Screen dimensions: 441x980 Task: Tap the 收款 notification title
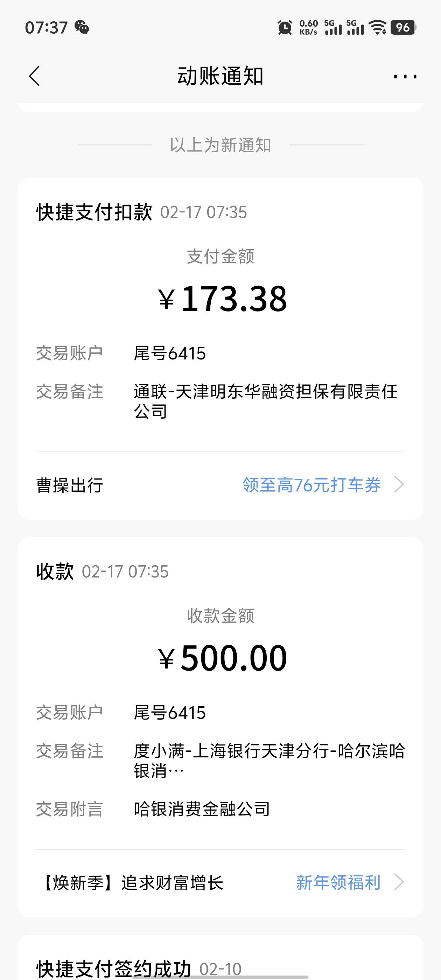point(55,572)
